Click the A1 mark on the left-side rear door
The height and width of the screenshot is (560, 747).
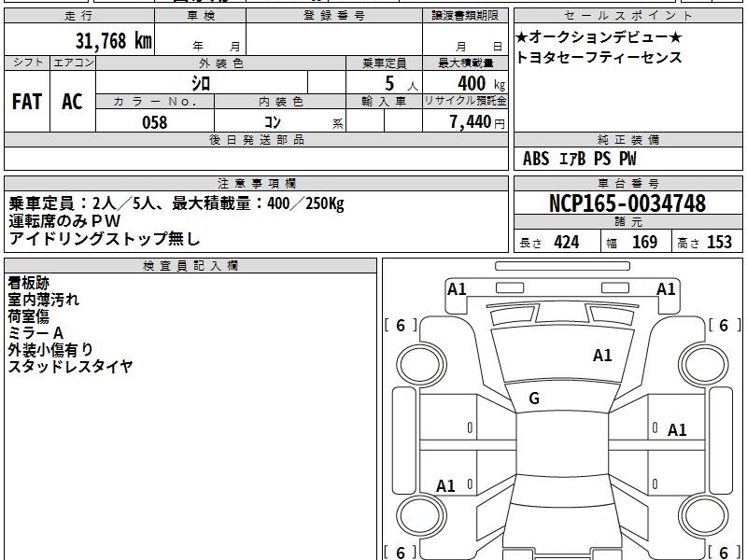click(x=445, y=486)
